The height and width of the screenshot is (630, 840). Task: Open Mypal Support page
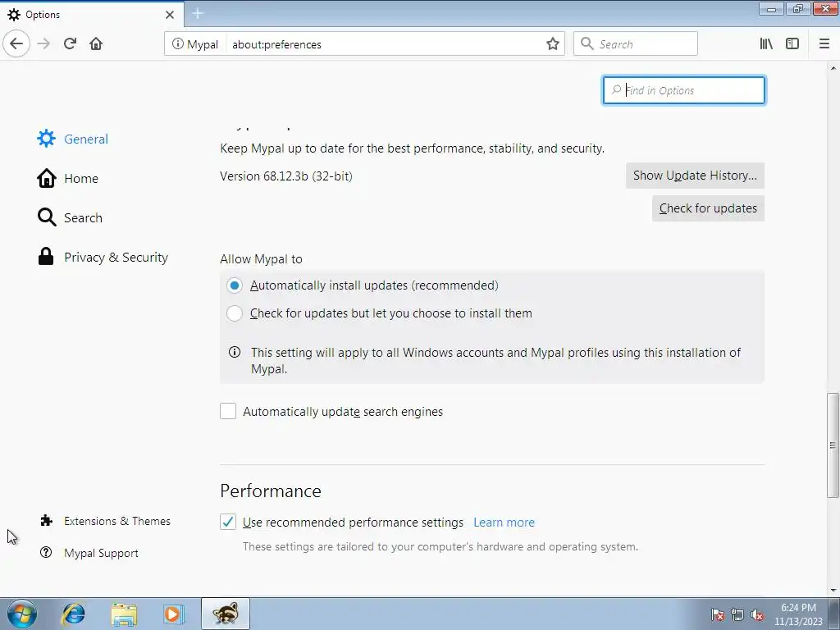[x=89, y=553]
